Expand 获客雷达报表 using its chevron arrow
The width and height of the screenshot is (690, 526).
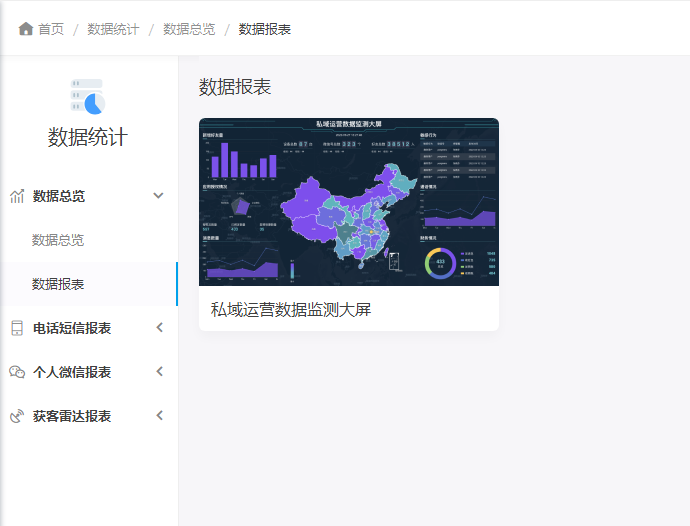pos(158,416)
